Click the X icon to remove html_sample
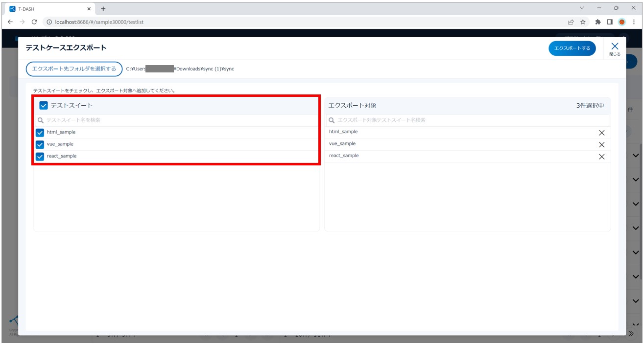Viewport: 644px width, 344px height. 601,133
